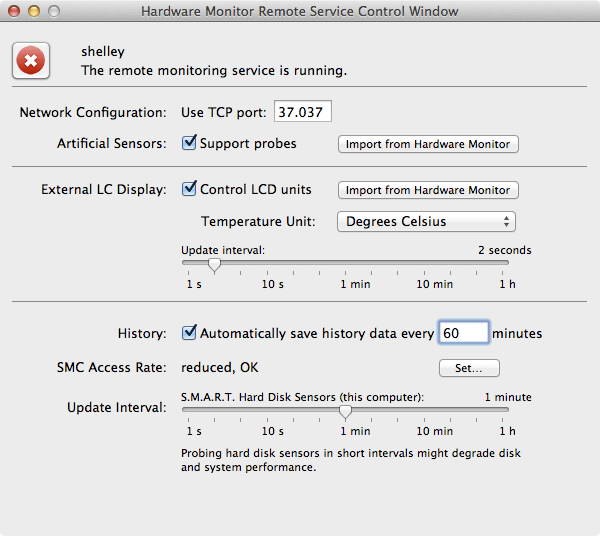Click Import from Hardware Monitor for Artificial Sensors
Image resolution: width=600 pixels, height=536 pixels.
coord(428,144)
